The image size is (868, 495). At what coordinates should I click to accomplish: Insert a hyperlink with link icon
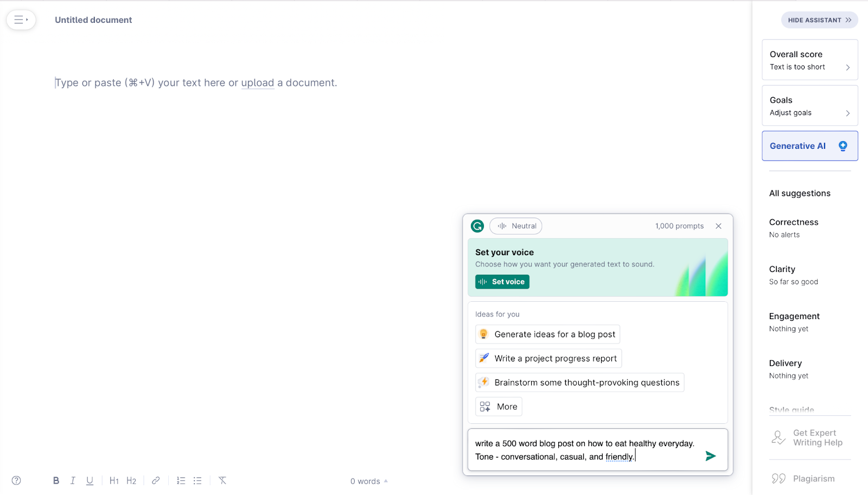pos(156,480)
